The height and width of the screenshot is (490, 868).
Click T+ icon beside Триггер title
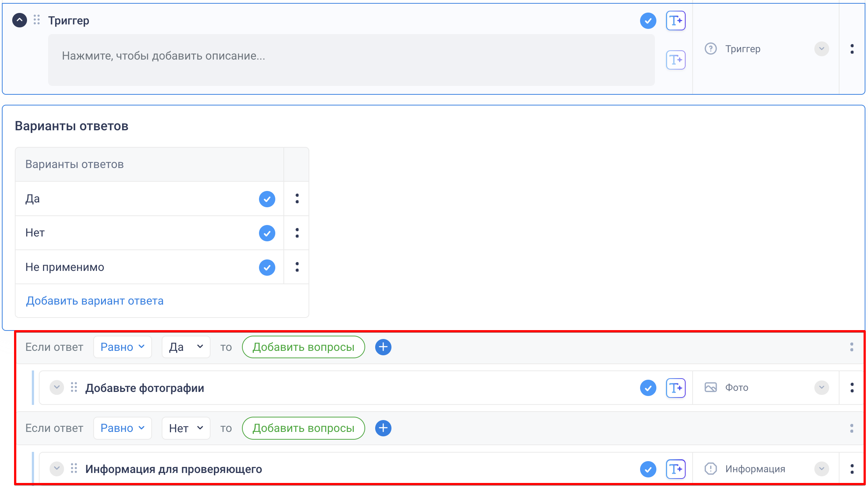(x=675, y=21)
